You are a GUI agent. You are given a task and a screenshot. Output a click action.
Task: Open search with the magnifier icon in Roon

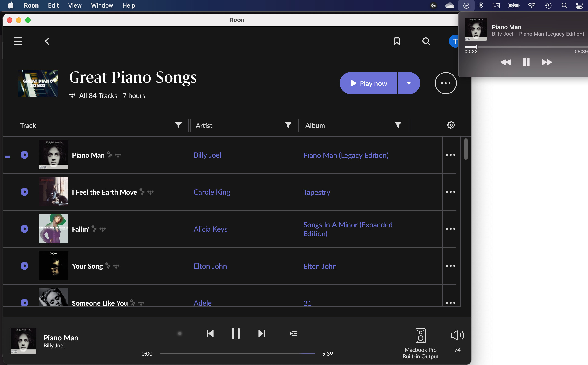tap(426, 41)
